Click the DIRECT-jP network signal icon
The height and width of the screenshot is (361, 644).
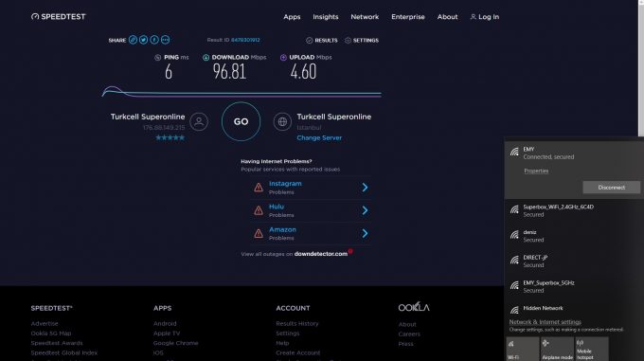pyautogui.click(x=514, y=260)
